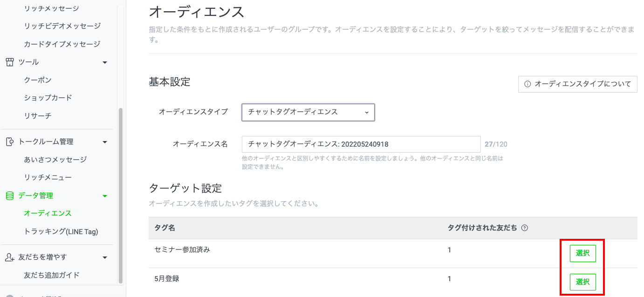Viewport: 644px width, 297px height.
Task: Open the オーディエンスタイプ dropdown showing チャットタグオーディエンス
Action: pyautogui.click(x=308, y=112)
